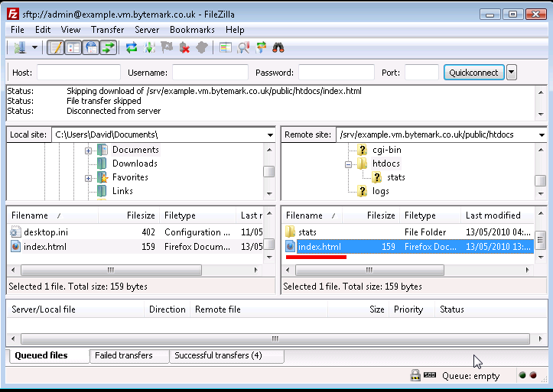The width and height of the screenshot is (553, 392).
Task: Expand the Favorites folder in local tree
Action: (88, 178)
